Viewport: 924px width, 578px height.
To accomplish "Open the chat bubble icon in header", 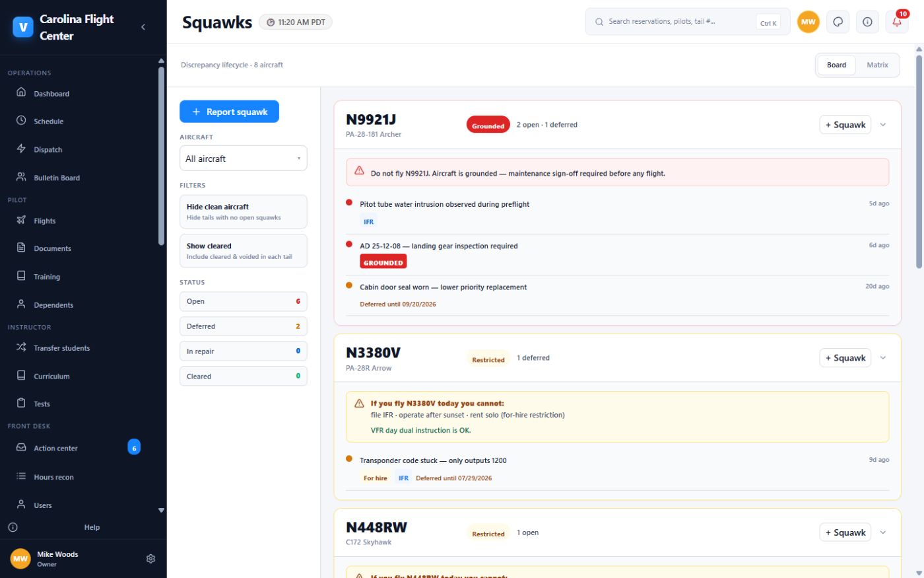I will click(838, 22).
